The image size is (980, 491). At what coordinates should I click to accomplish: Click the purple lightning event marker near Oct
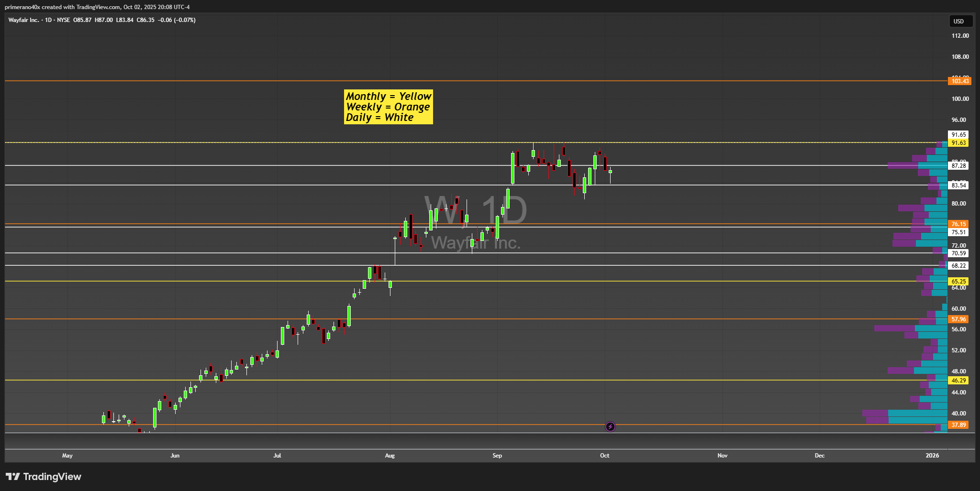pos(610,426)
